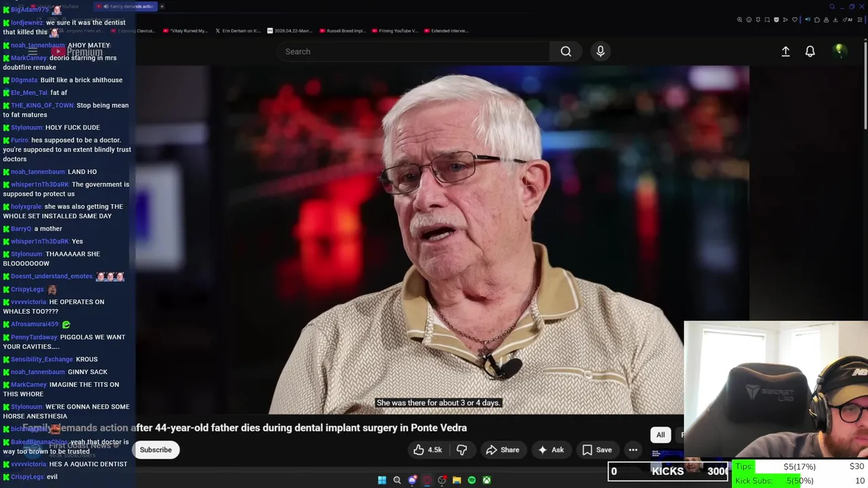
Task: Click the browser zoom magnifier icon
Action: [740, 20]
